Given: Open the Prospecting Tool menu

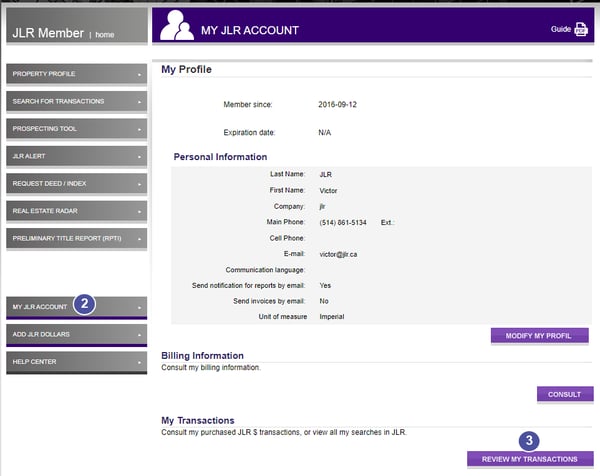Looking at the screenshot, I should coord(77,129).
